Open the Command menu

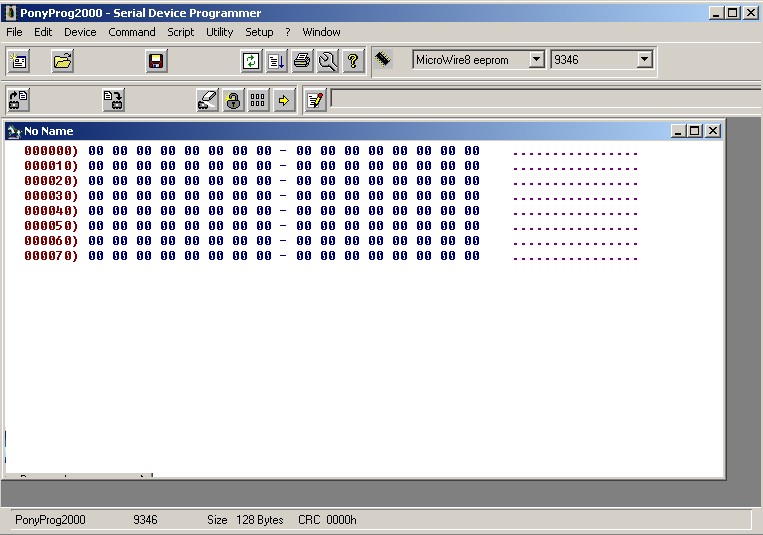(x=132, y=32)
